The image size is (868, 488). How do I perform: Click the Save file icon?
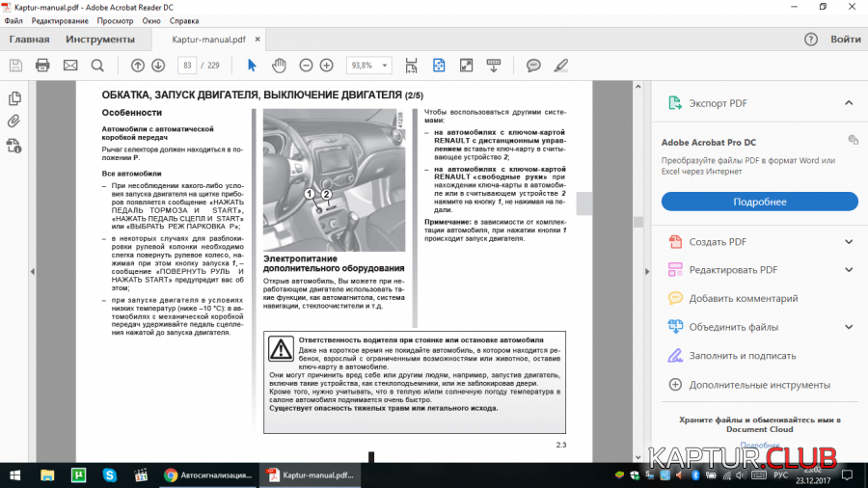click(15, 66)
